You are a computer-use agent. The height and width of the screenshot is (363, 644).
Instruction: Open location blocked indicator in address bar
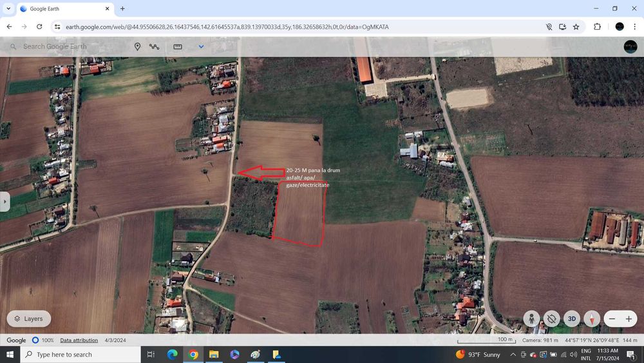click(549, 26)
